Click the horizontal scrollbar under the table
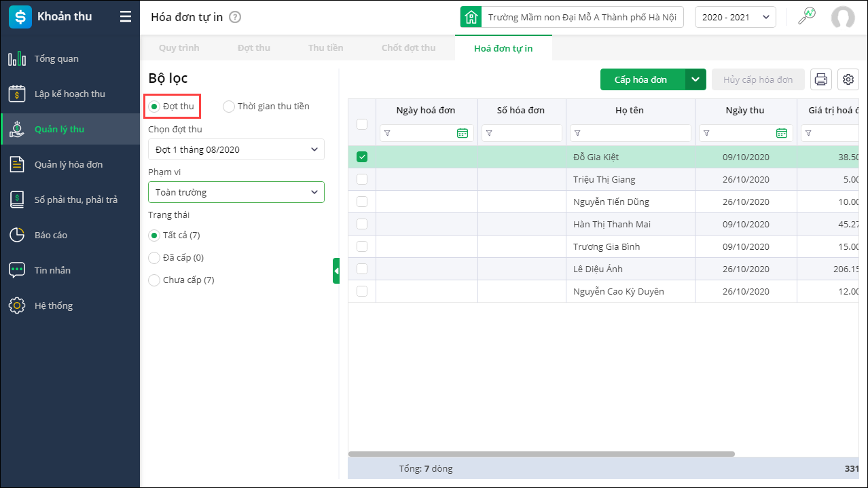This screenshot has width=868, height=488. [x=541, y=454]
